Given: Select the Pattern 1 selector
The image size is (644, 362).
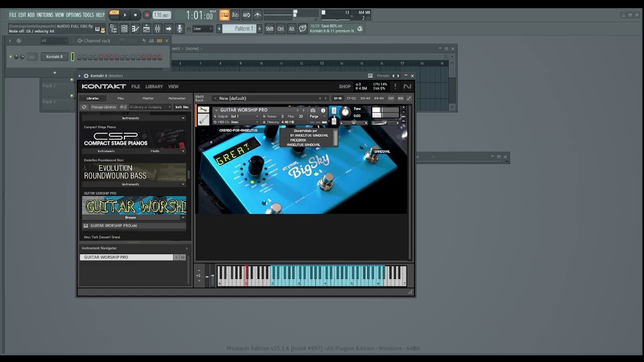Looking at the screenshot, I should coord(239,29).
